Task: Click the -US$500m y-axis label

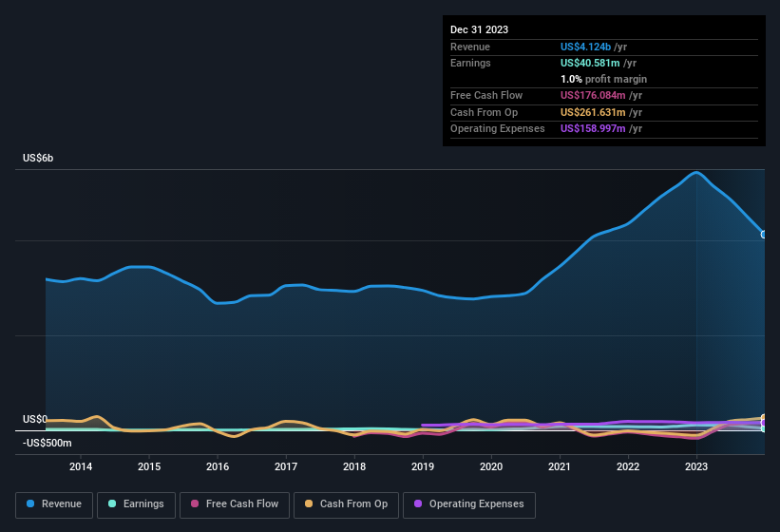Action: coord(48,443)
